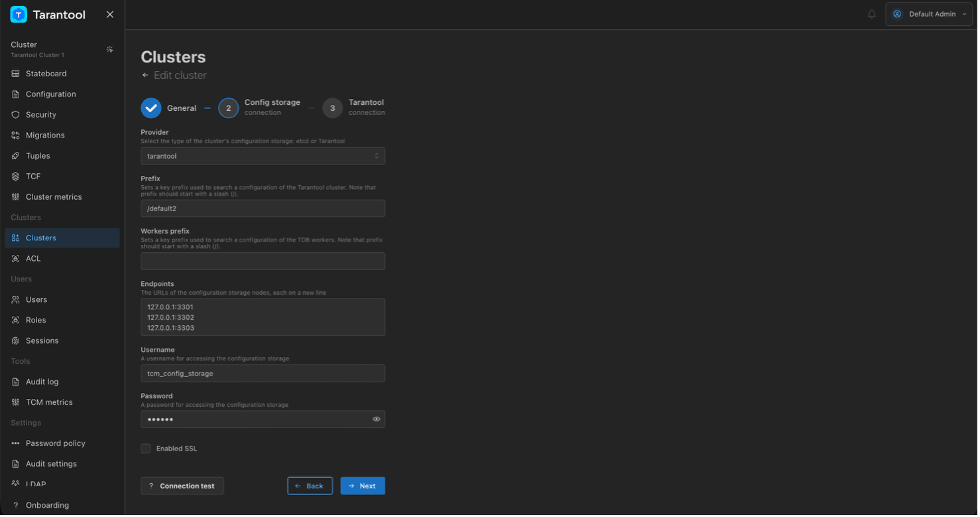
Task: Focus the Prefix field containing /default2
Action: [263, 209]
